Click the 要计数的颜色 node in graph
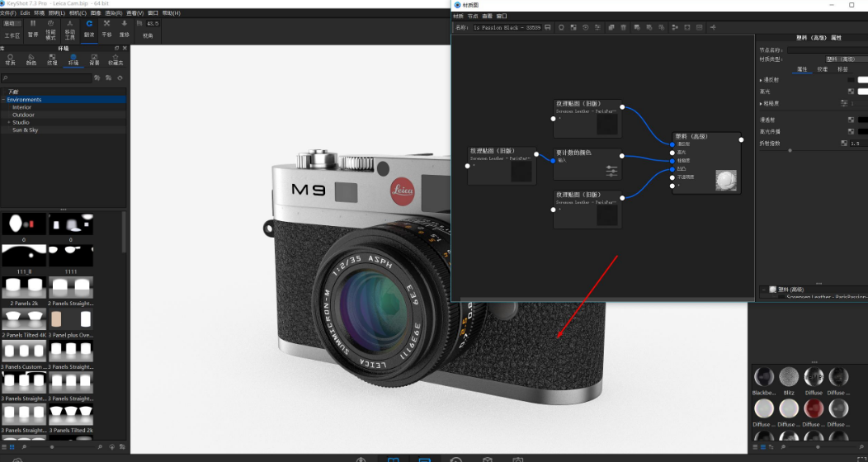Image resolution: width=868 pixels, height=462 pixels. tap(587, 163)
